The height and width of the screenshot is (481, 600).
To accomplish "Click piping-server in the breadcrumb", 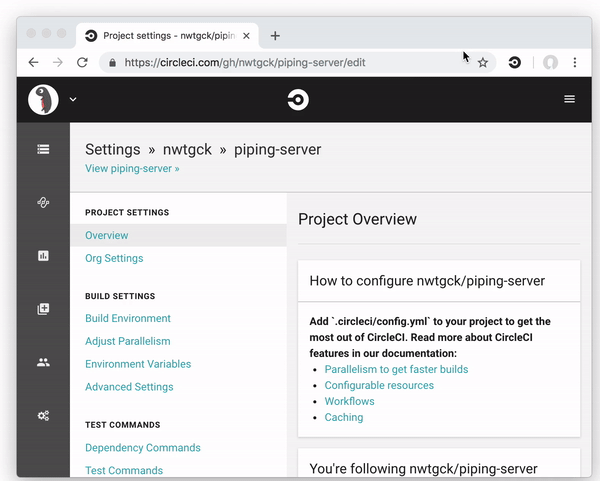I will pos(277,149).
